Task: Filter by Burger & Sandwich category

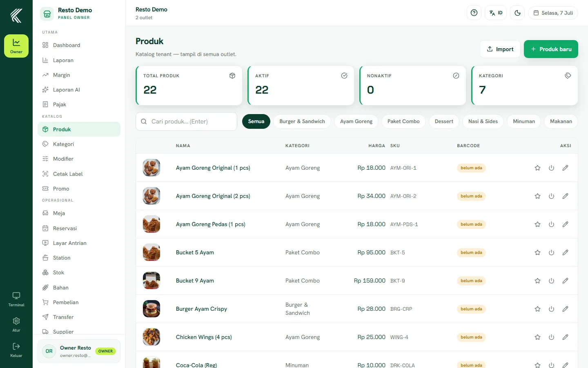Action: point(302,121)
